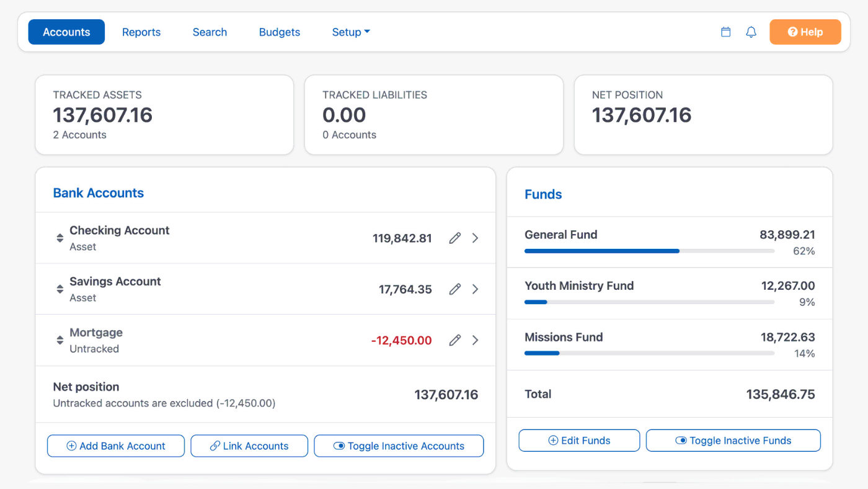Image resolution: width=868 pixels, height=489 pixels.
Task: Go to the Search tab
Action: click(210, 32)
